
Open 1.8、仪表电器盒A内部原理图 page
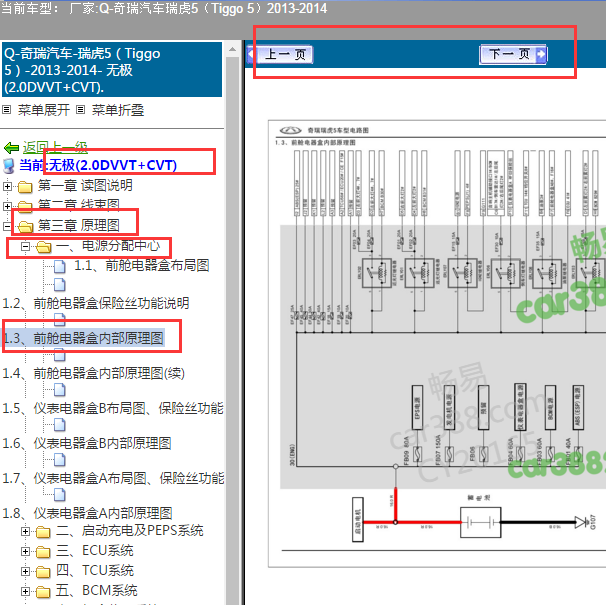tap(87, 513)
